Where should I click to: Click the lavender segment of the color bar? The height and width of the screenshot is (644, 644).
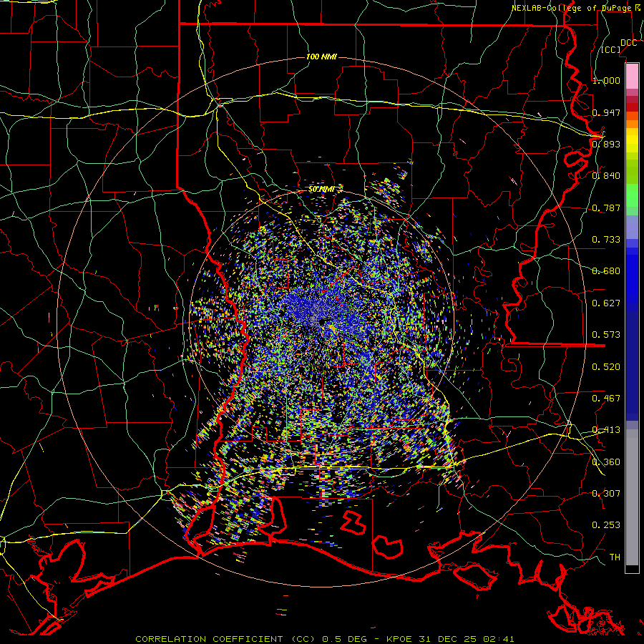point(632,227)
